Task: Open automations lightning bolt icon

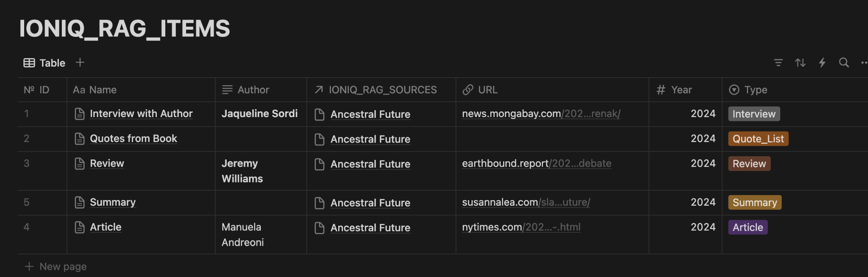Action: click(822, 63)
